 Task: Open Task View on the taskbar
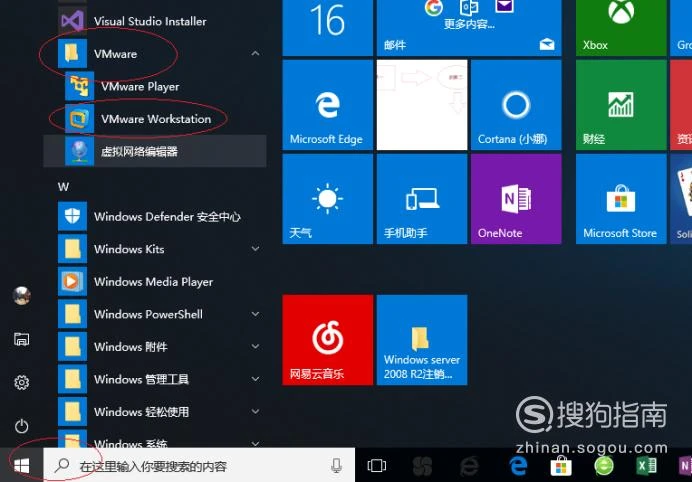(x=377, y=465)
